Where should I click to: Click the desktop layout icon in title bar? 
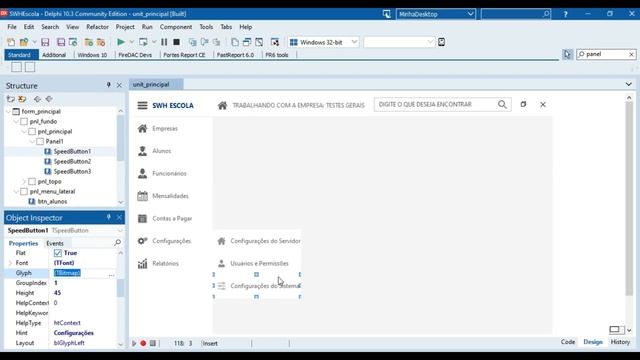pyautogui.click(x=387, y=14)
